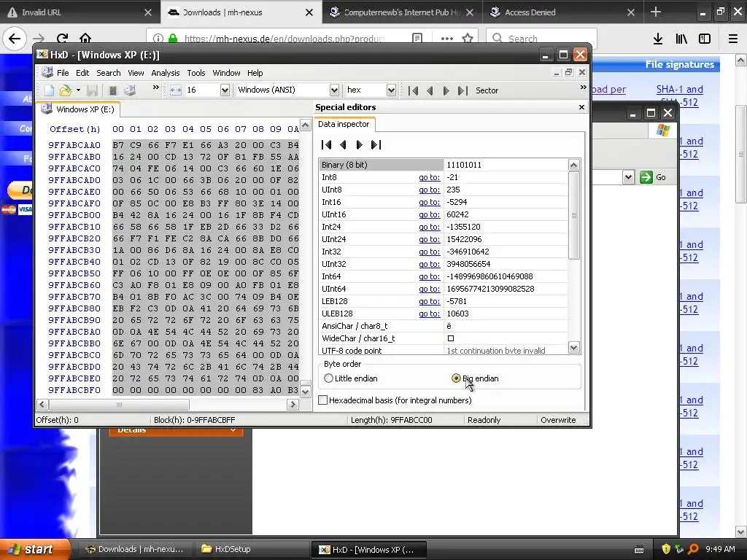Viewport: 747px width, 560px height.
Task: Click the Firefox Search input field
Action: pos(541,39)
